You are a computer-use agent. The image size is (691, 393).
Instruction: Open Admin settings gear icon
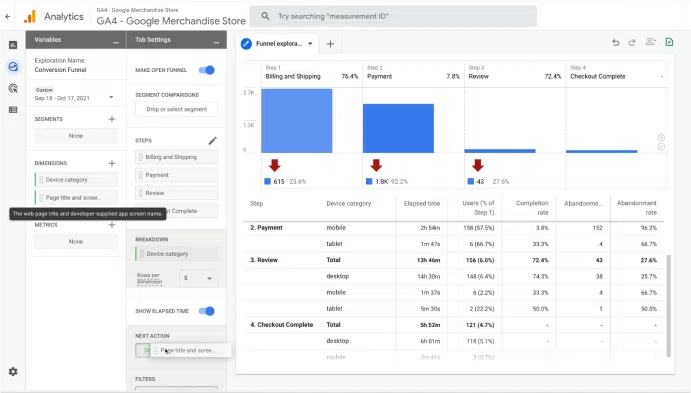pos(13,372)
